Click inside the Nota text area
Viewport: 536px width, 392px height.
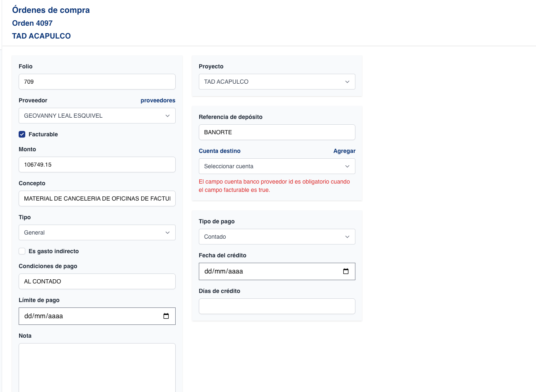click(97, 367)
